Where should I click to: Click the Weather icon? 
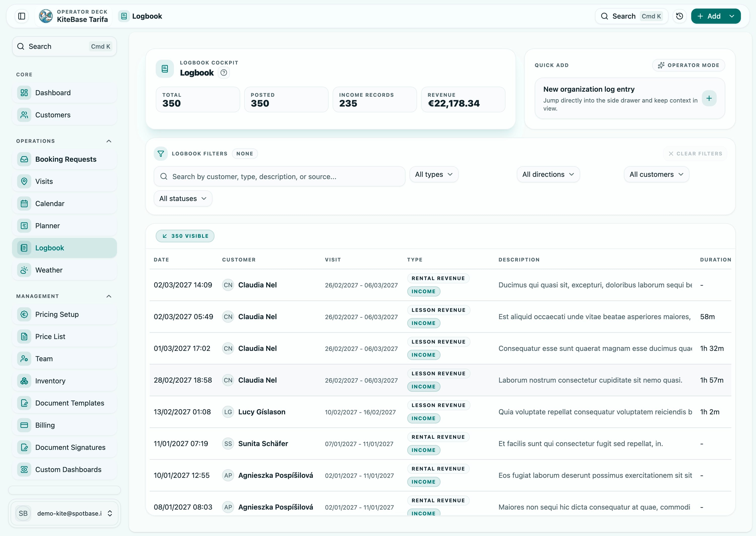(24, 270)
